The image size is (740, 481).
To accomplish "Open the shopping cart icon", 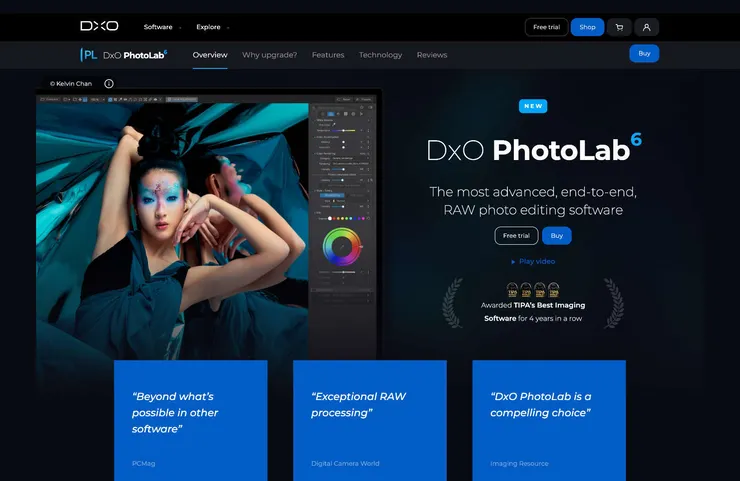I will click(619, 27).
